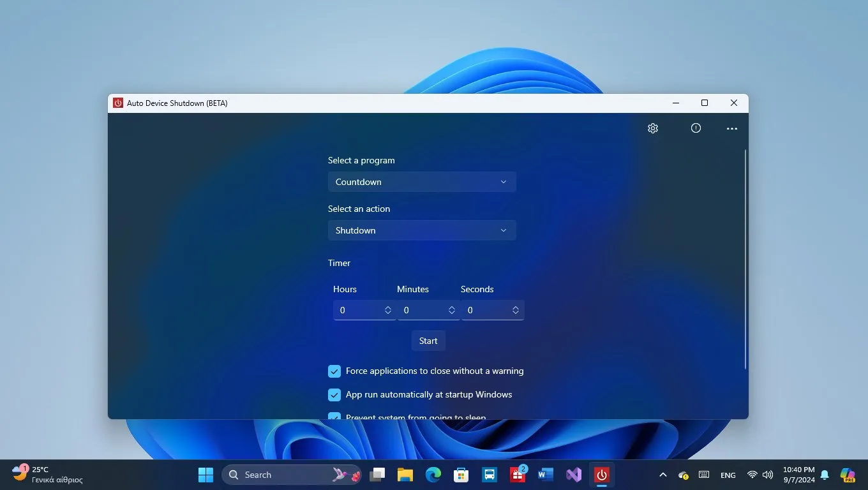868x490 pixels.
Task: Open the Wi-Fi network tray icon
Action: (x=752, y=475)
